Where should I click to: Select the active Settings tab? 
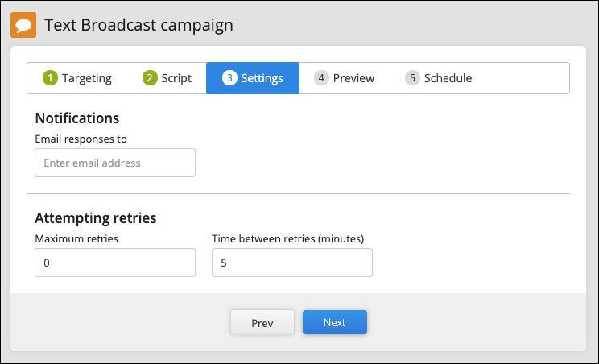pyautogui.click(x=253, y=78)
